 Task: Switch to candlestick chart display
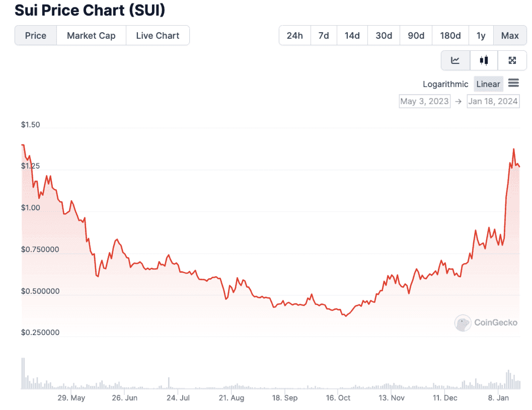pos(483,60)
